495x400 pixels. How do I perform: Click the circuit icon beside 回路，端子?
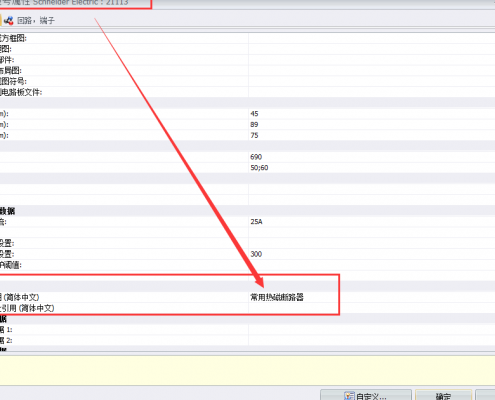[x=9, y=21]
